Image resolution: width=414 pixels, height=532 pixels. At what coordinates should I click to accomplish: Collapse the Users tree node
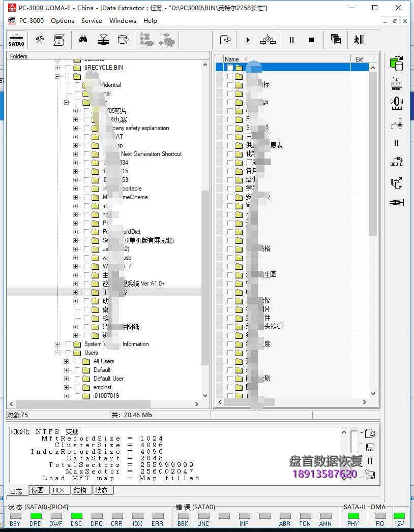[57, 353]
